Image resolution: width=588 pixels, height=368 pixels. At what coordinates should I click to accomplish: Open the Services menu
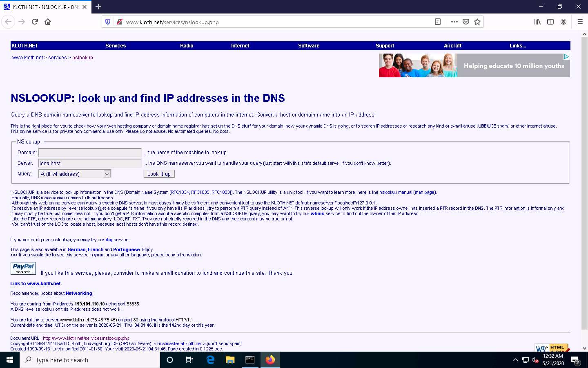point(116,46)
